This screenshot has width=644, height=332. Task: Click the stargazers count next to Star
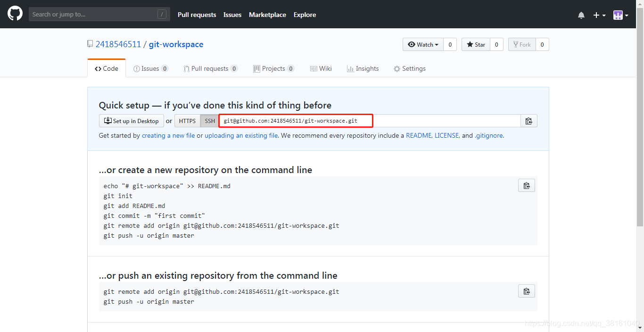click(496, 44)
